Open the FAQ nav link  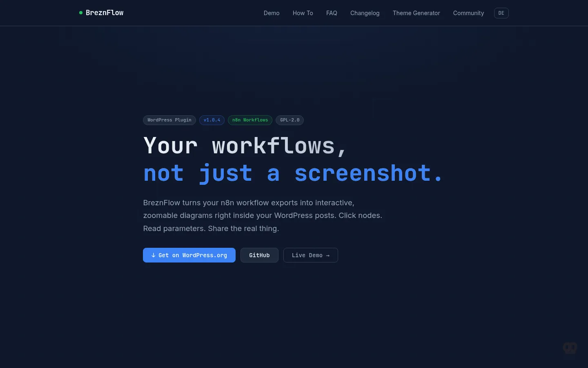332,13
